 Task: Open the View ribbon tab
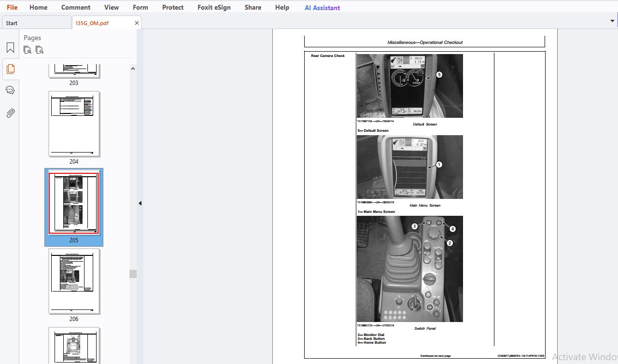click(x=112, y=7)
